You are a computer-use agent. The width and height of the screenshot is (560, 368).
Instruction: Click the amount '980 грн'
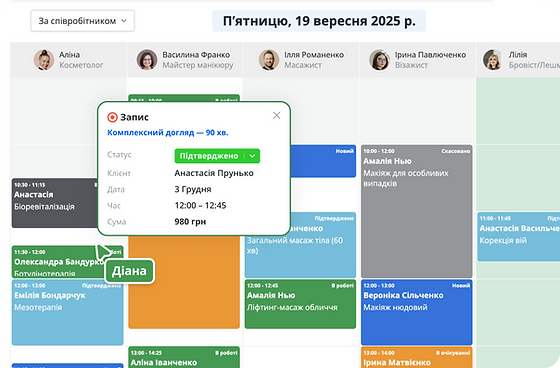(190, 222)
